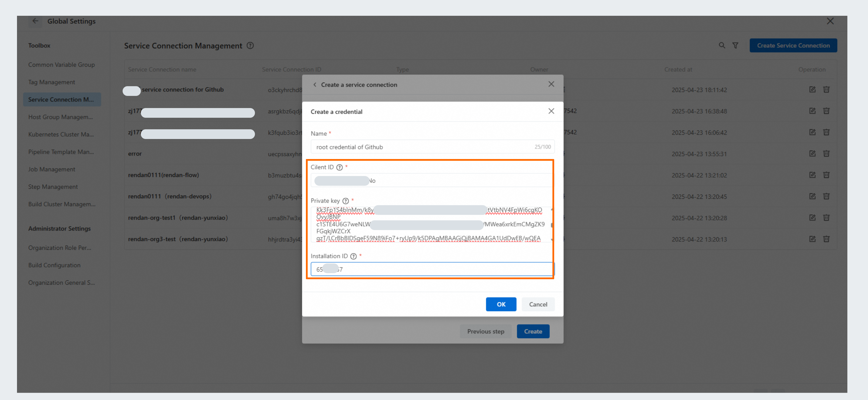Viewport: 868px width, 400px height.
Task: Delete the error service connection row
Action: (x=826, y=154)
